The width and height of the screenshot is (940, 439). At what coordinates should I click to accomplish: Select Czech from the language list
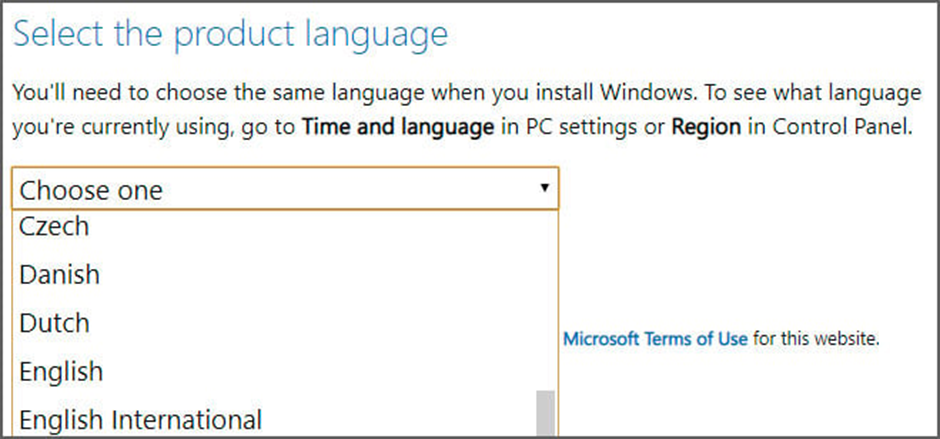point(55,227)
